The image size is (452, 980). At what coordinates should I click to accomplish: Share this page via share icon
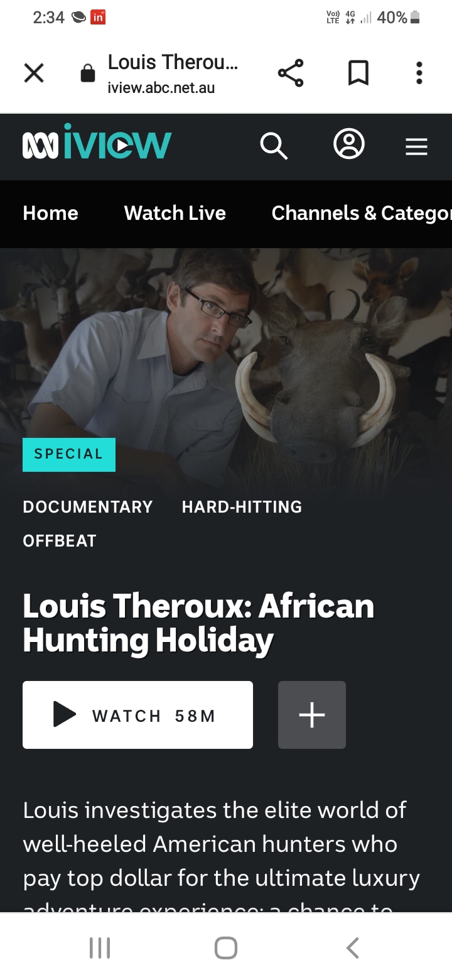coord(291,73)
